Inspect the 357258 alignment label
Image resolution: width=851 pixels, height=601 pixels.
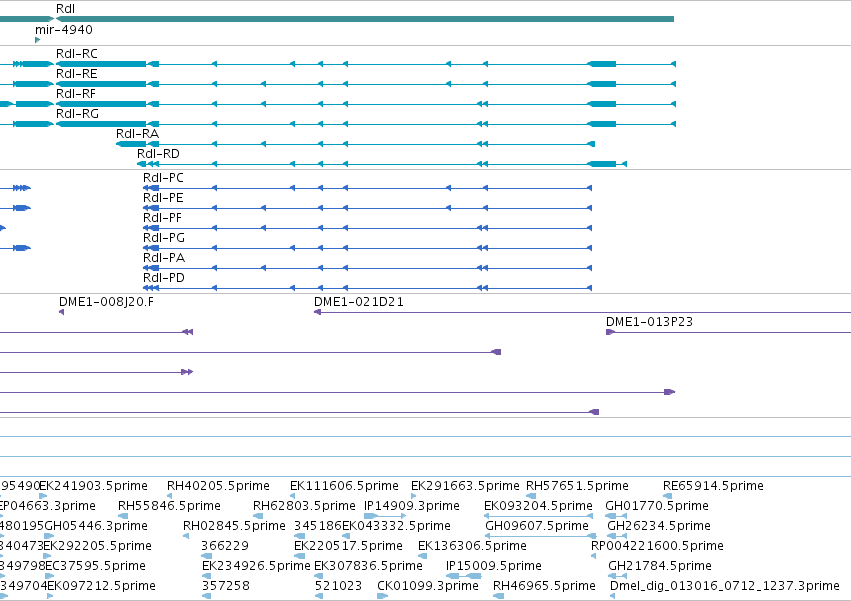pos(226,586)
